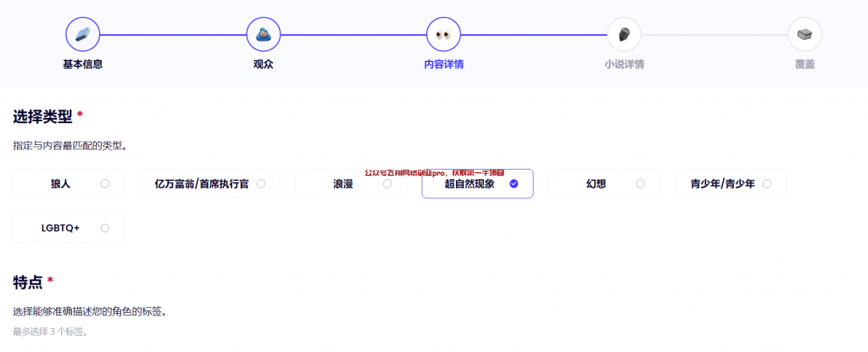Click the Basic Info (基本信息) step icon
Image resolution: width=868 pixels, height=352 pixels.
click(82, 35)
